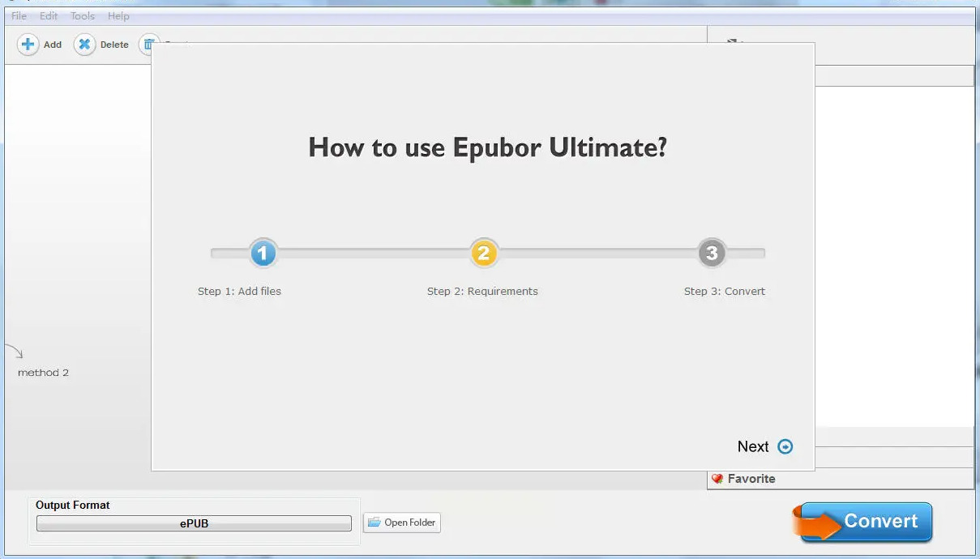The width and height of the screenshot is (980, 559).
Task: Click the 'How to use Epubor Ultimate?' heading
Action: coord(487,147)
